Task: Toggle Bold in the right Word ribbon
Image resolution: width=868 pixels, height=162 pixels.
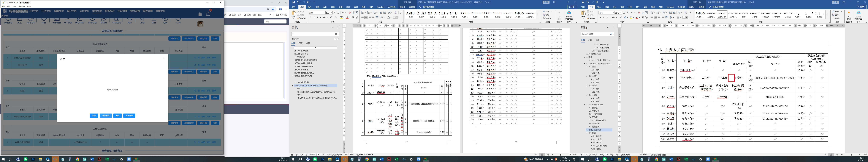Action: point(600,17)
